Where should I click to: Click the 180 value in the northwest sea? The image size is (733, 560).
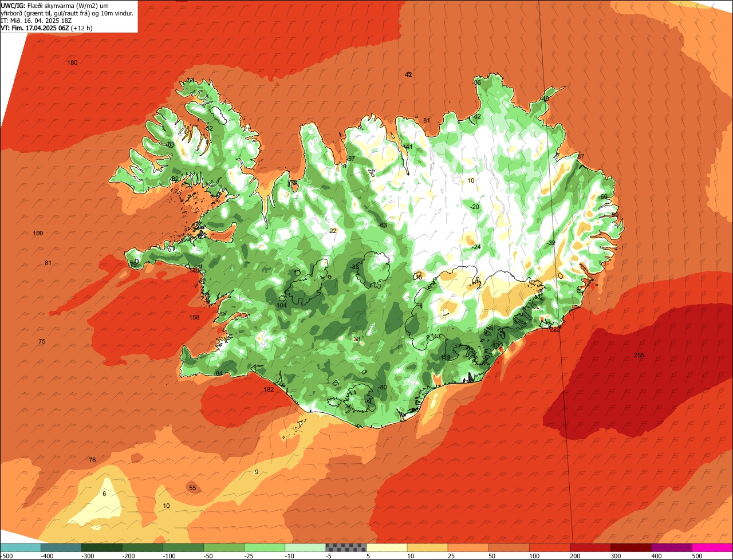click(72, 62)
